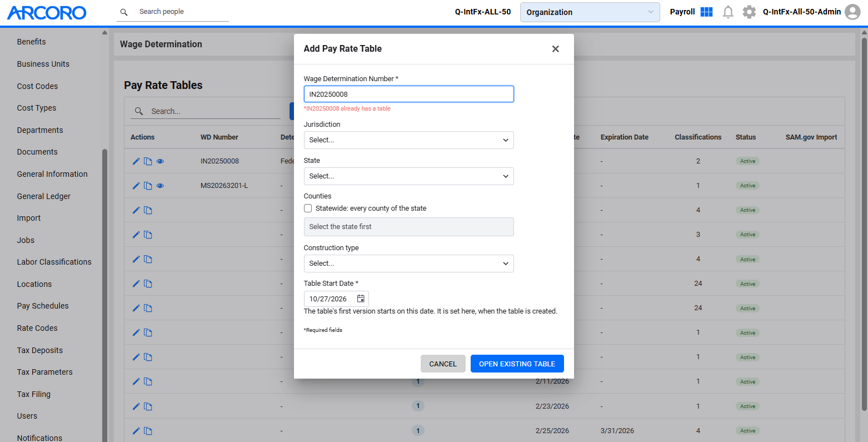Click the notifications bell icon
Image resolution: width=868 pixels, height=442 pixels.
click(728, 12)
